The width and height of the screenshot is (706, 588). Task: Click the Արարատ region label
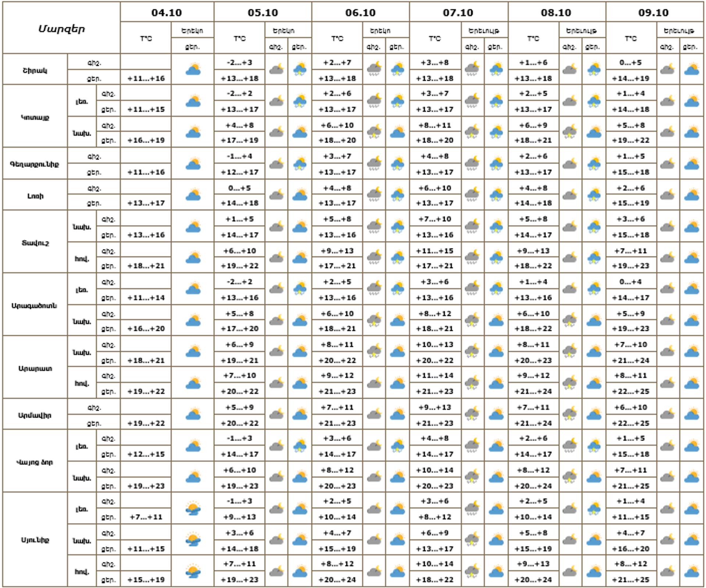coord(35,368)
